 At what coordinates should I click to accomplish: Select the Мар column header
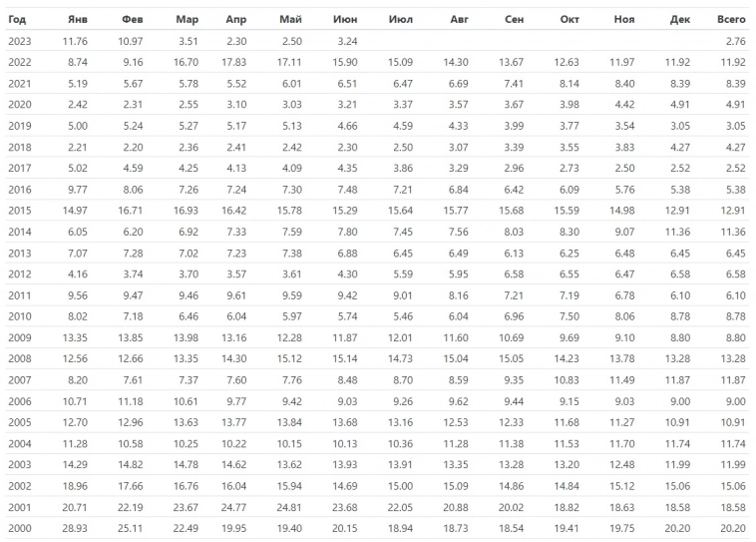[x=186, y=19]
